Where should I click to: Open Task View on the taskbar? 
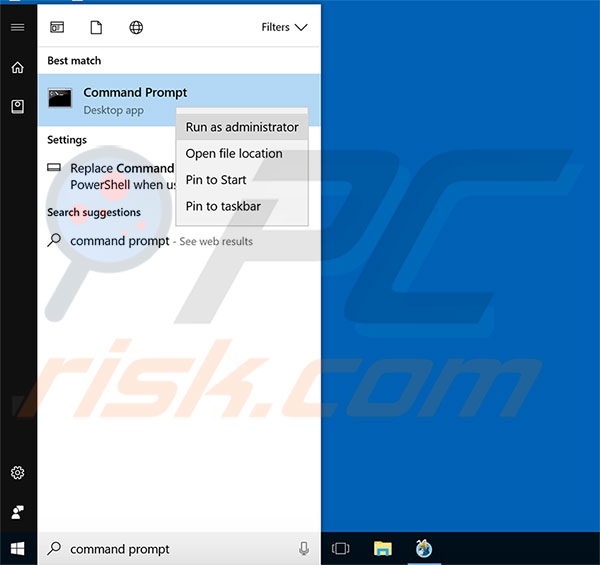coord(341,549)
